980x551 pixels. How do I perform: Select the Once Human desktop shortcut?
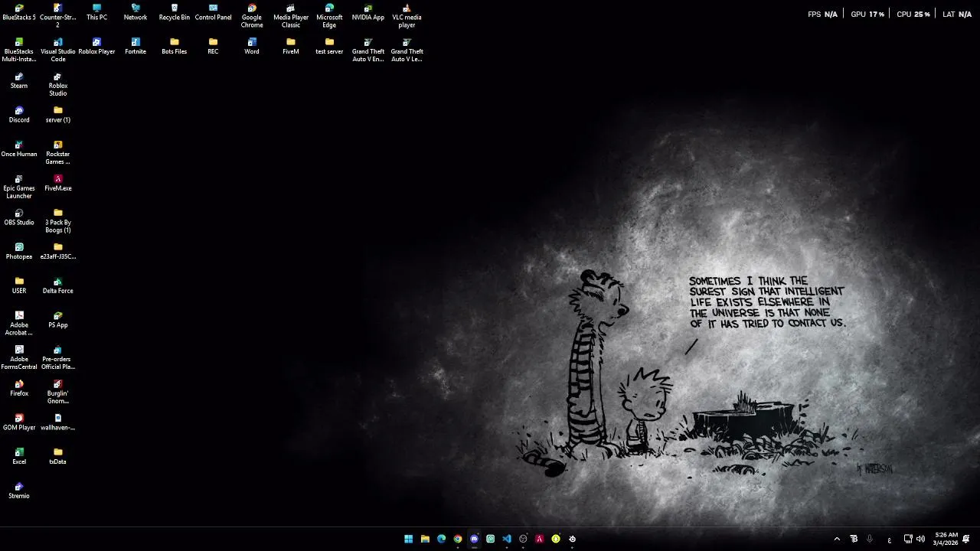click(x=19, y=149)
